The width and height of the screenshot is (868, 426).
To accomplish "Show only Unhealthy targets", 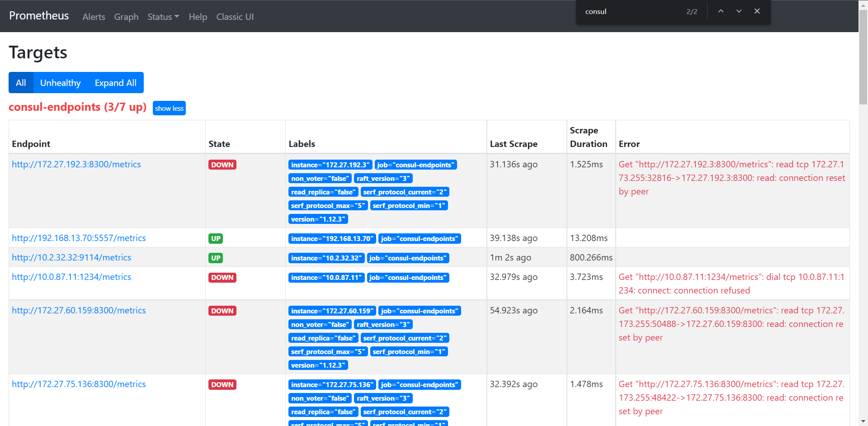I will click(61, 83).
